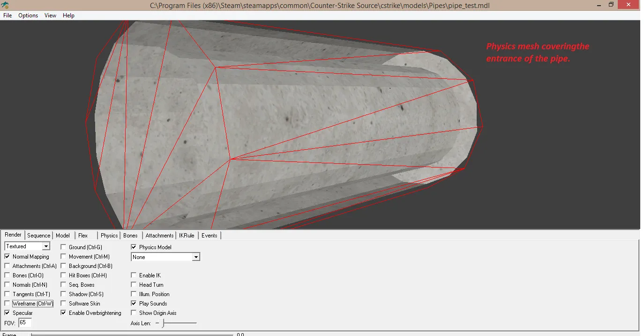Switch to the Sequence tab

point(38,236)
